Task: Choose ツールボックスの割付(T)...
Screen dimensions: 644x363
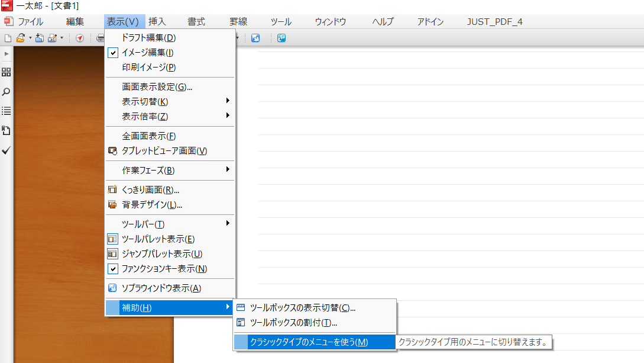Action: point(314,323)
